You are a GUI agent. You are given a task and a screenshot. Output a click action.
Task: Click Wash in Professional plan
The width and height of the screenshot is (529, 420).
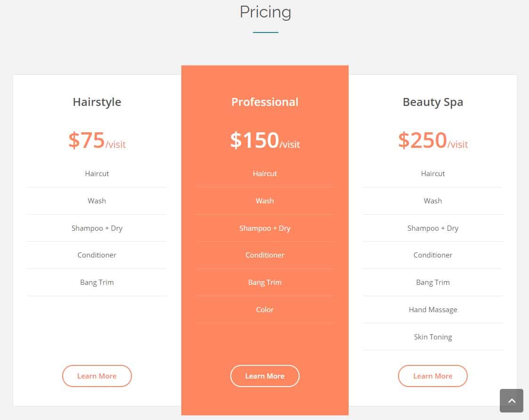click(265, 201)
